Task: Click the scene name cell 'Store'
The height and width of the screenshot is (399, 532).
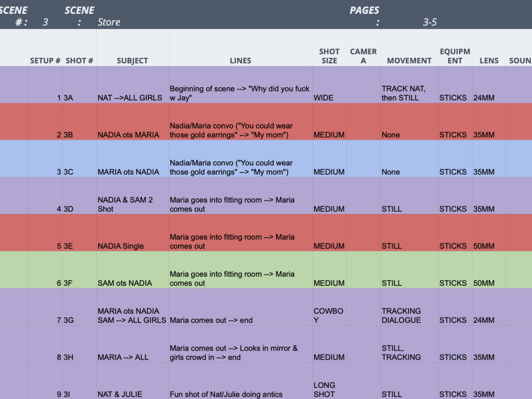Action: pos(109,22)
